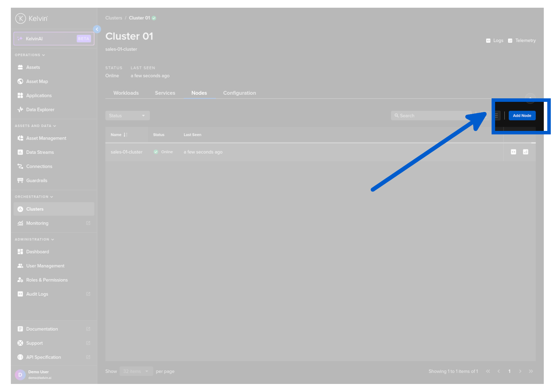The image size is (555, 392).
Task: Open the Data Explorer pulse icon
Action: (20, 110)
